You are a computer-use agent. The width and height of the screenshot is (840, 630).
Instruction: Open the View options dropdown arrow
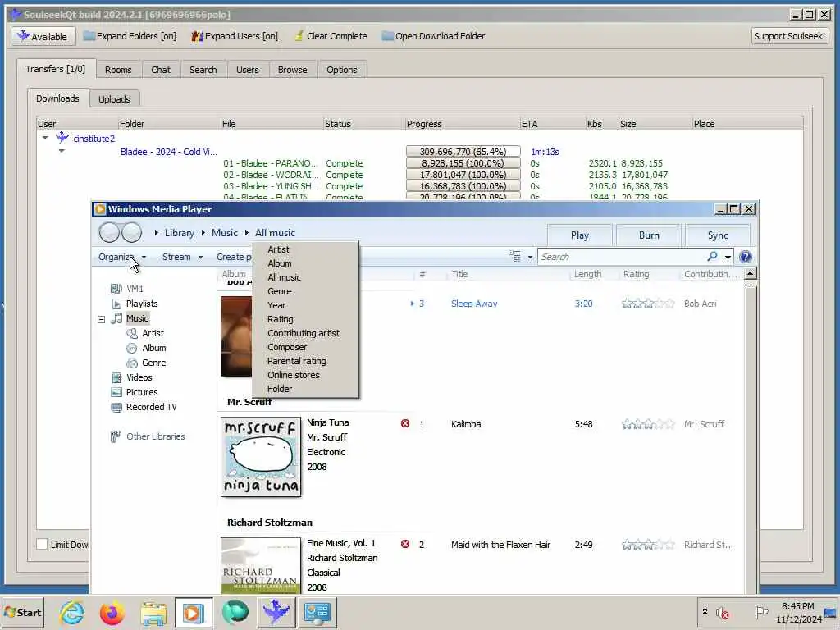pos(531,257)
